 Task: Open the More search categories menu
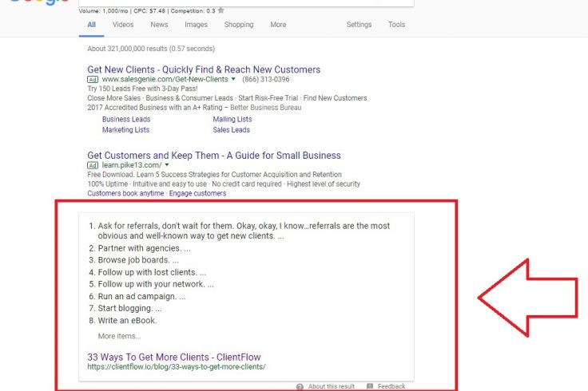pyautogui.click(x=278, y=25)
